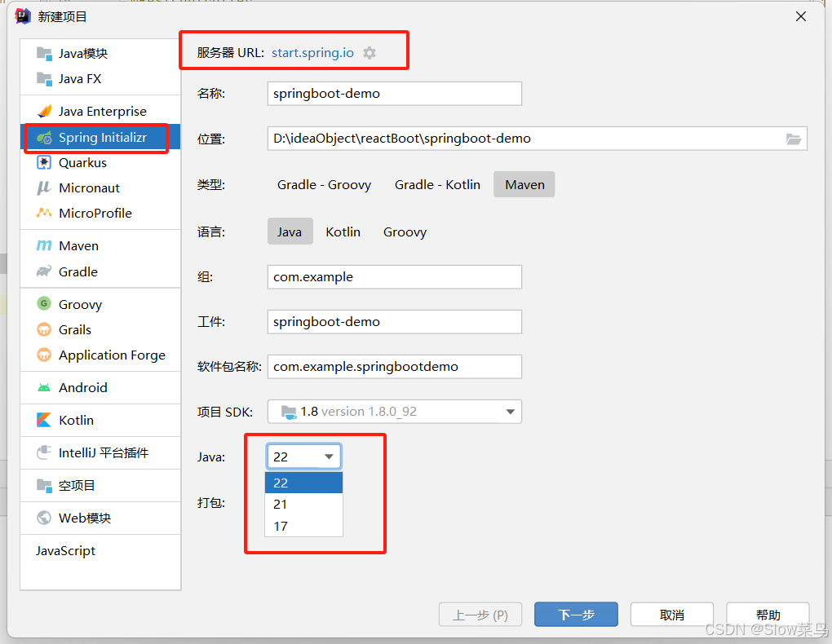The image size is (832, 644).
Task: Click the Maven m icon
Action: click(x=44, y=245)
